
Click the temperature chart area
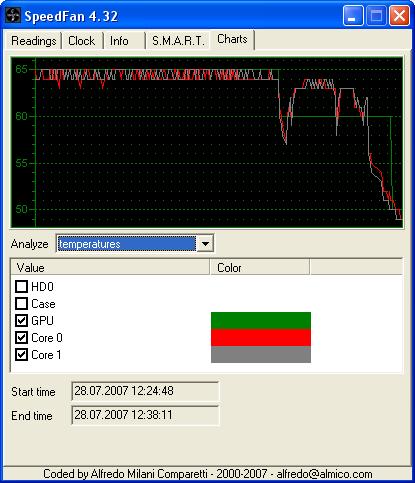click(207, 142)
